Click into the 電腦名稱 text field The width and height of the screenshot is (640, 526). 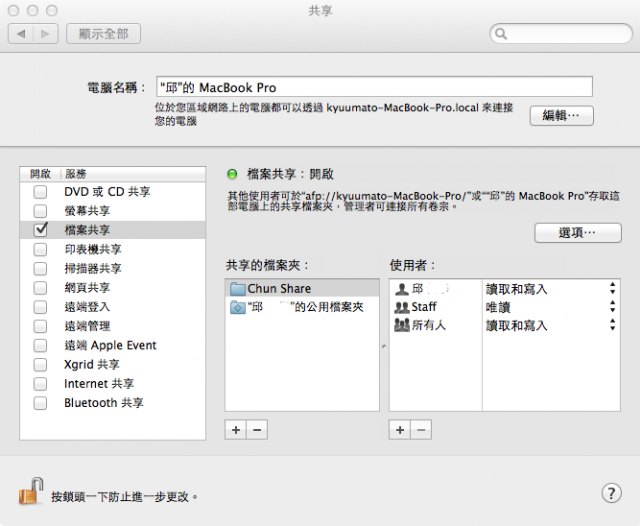(374, 87)
